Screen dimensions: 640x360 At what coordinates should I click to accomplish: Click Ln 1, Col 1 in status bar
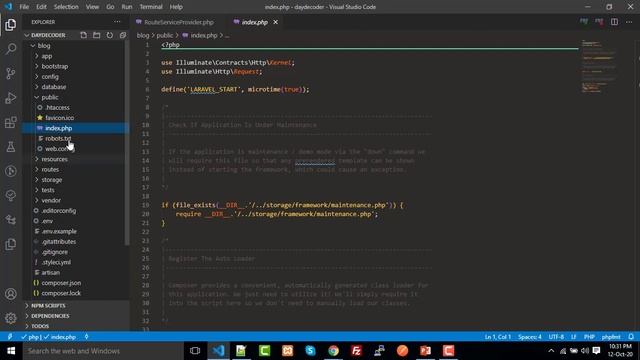pos(498,337)
